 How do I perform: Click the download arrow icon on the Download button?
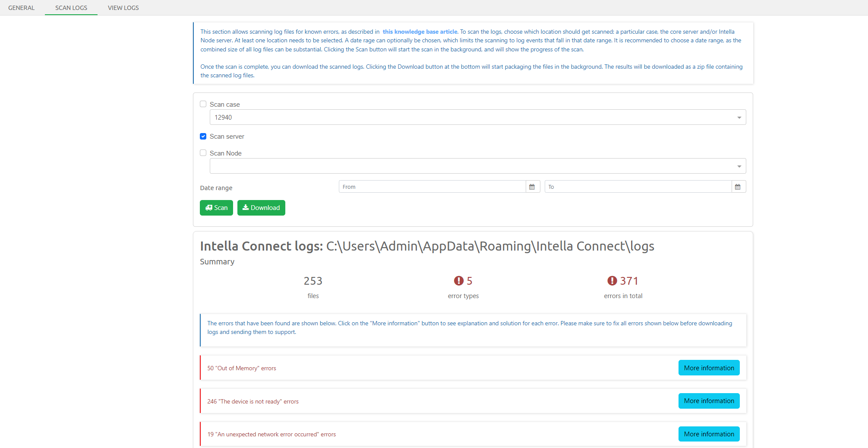coord(245,208)
